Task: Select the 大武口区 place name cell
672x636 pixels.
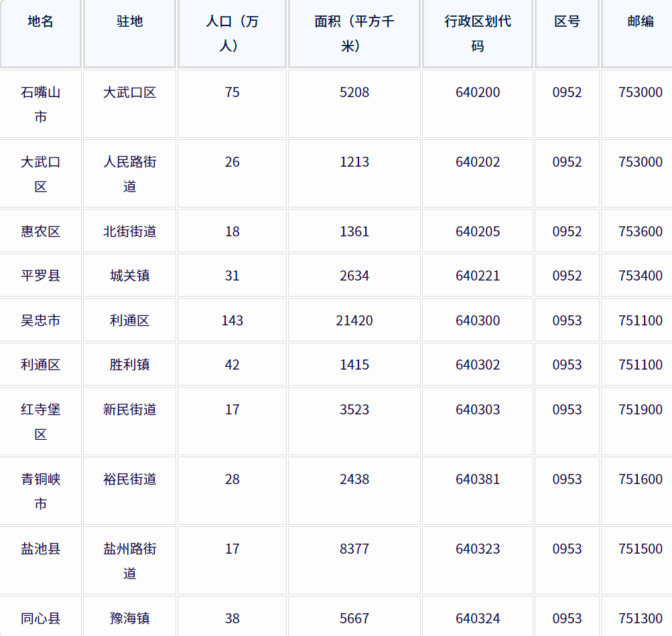Action: [40, 174]
